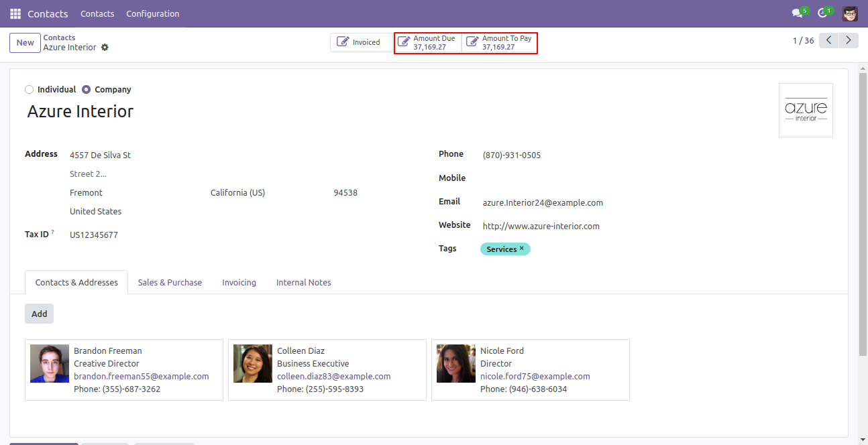Viewport: 868px width, 445px height.
Task: Edit the company name Azure Interior
Action: pos(80,112)
